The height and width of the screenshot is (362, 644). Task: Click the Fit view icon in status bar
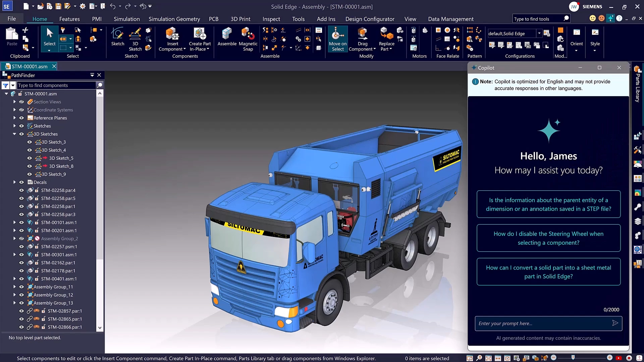(488, 358)
